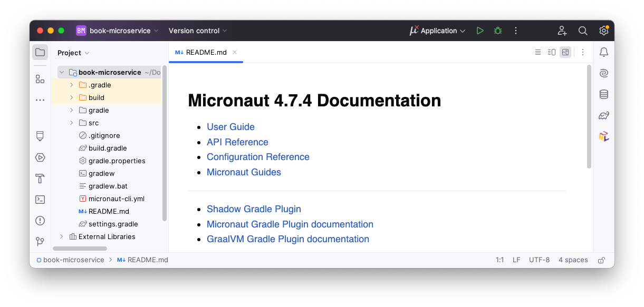Open the User Guide link
Viewport: 644px width, 307px height.
coord(230,127)
